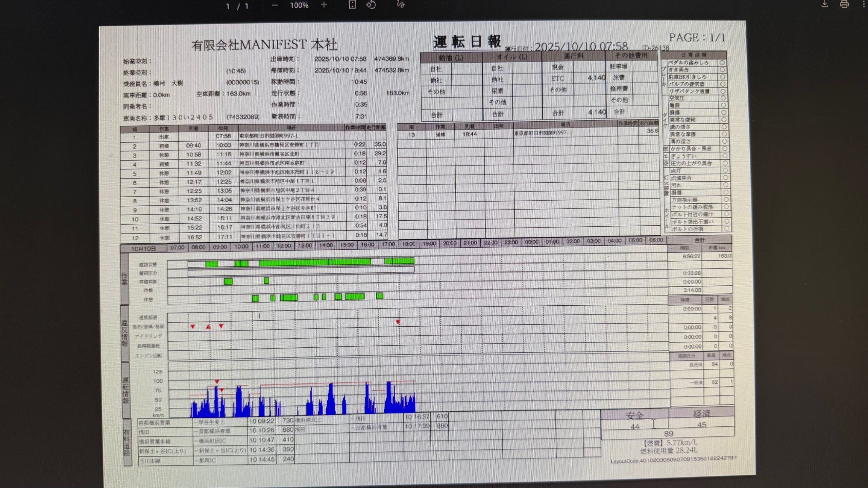Click the 10:00 hour label on timeline
The image size is (868, 488).
pyautogui.click(x=241, y=246)
